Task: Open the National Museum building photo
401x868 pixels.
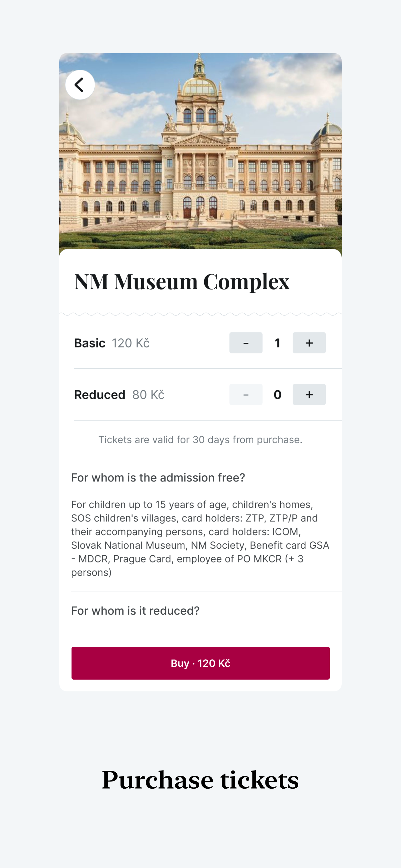Action: tap(200, 152)
